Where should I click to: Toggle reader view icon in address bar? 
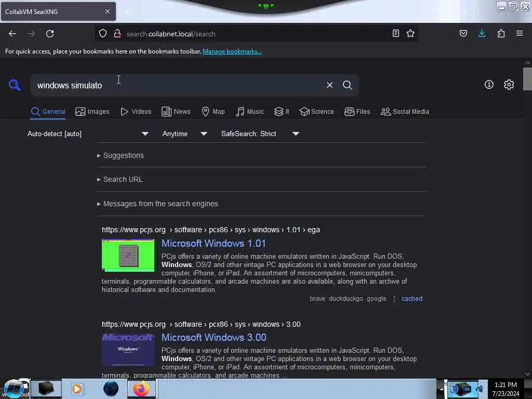click(x=395, y=34)
